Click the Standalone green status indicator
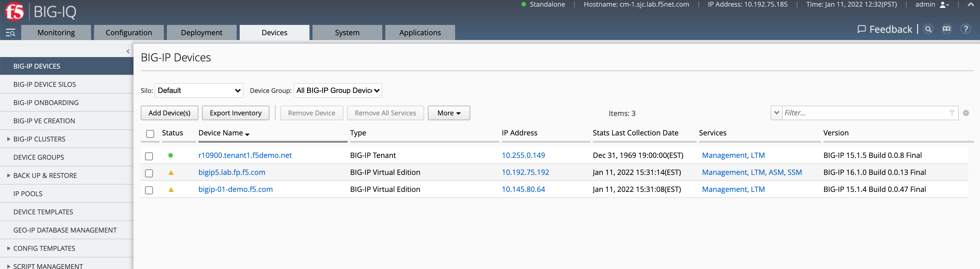Viewport: 980px width, 269px height. pyautogui.click(x=523, y=5)
